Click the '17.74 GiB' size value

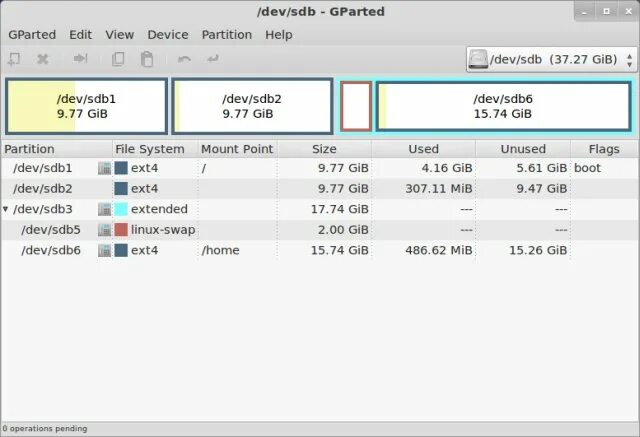pos(340,209)
